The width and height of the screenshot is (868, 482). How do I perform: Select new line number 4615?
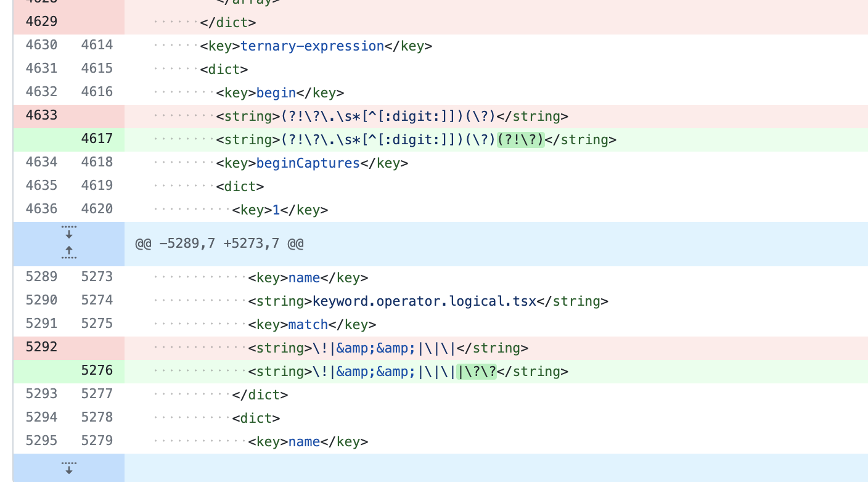click(x=97, y=68)
